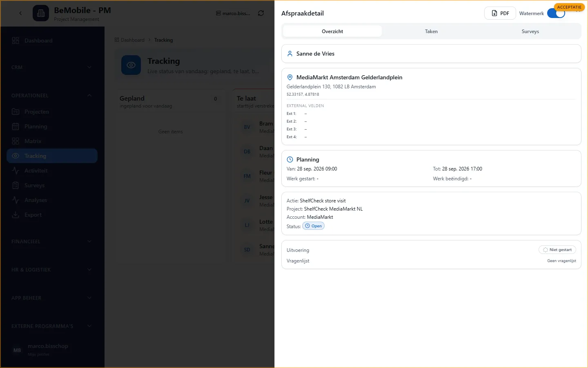This screenshot has height=368, width=588.
Task: Click the ACCEPTATIE environment badge
Action: (x=569, y=7)
